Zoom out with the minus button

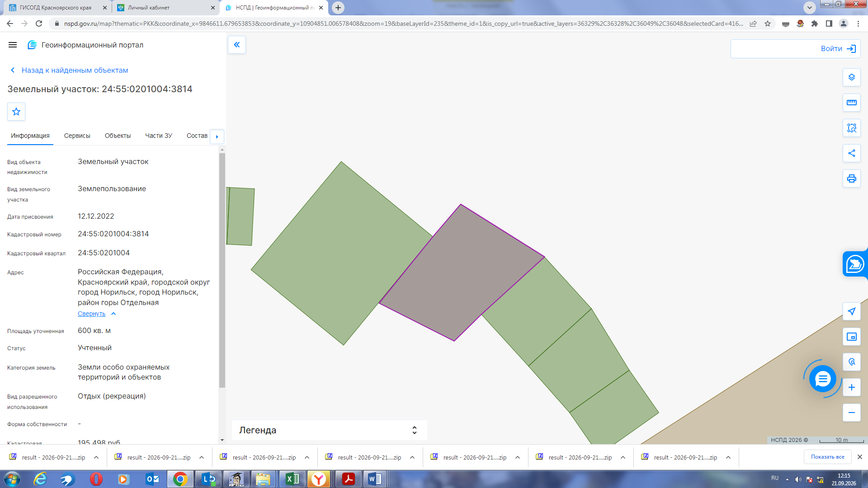pyautogui.click(x=851, y=413)
